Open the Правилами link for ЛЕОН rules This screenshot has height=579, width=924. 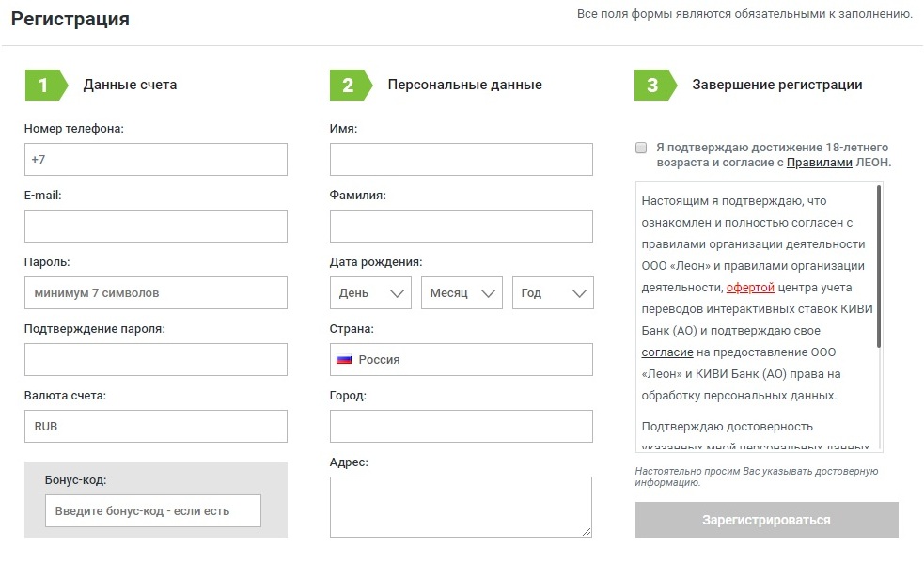coord(819,163)
